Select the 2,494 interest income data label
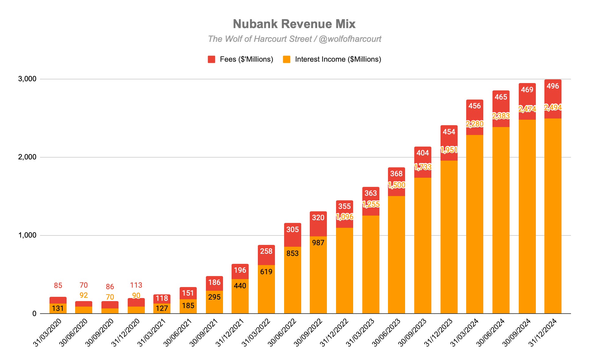This screenshot has width=589, height=364. pos(553,107)
